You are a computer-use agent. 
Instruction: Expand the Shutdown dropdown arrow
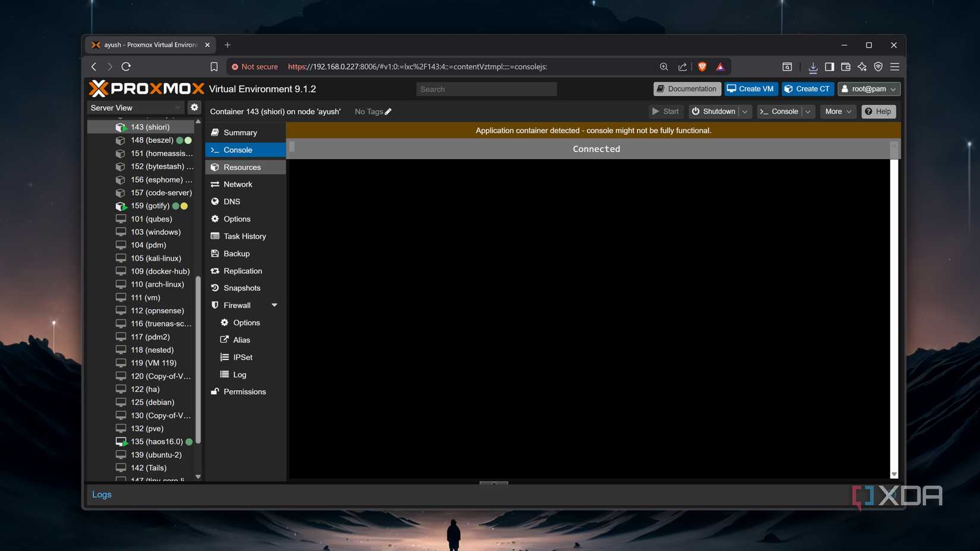745,112
